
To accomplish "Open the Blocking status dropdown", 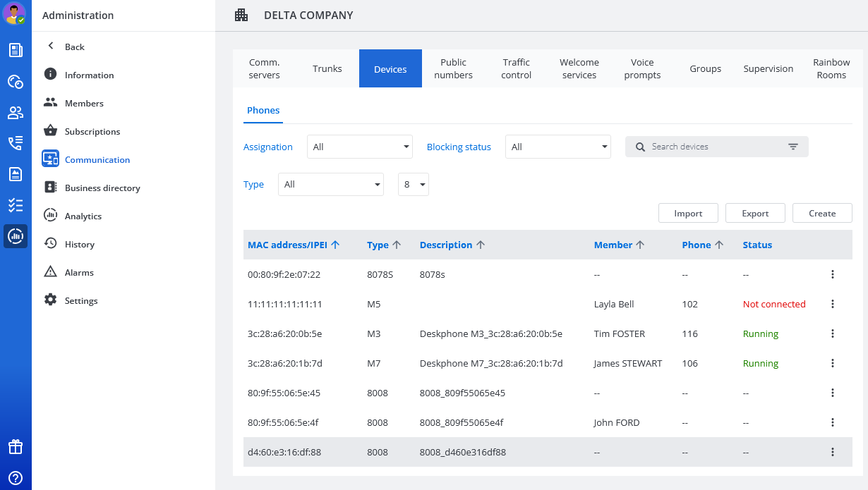I will (x=558, y=147).
